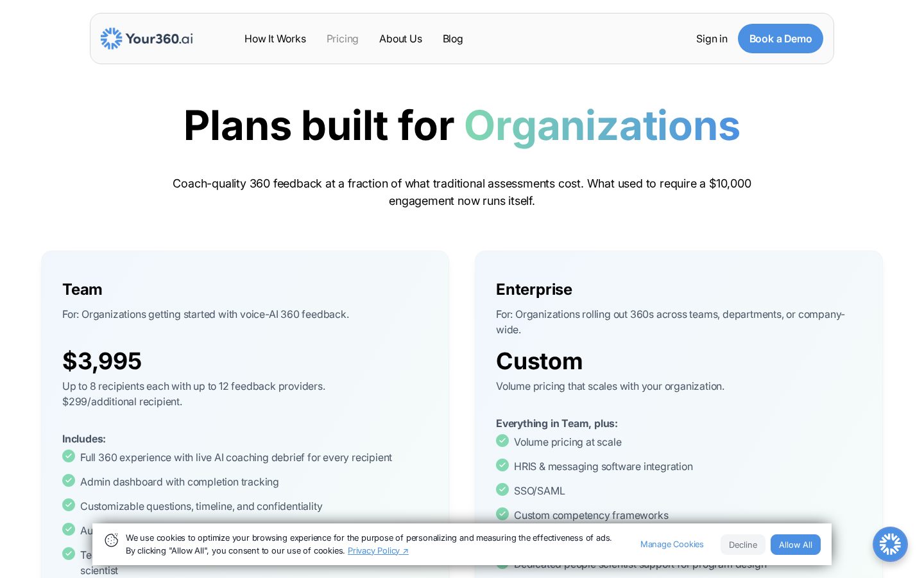Go to the Pricing nav item
924x578 pixels.
(x=343, y=39)
